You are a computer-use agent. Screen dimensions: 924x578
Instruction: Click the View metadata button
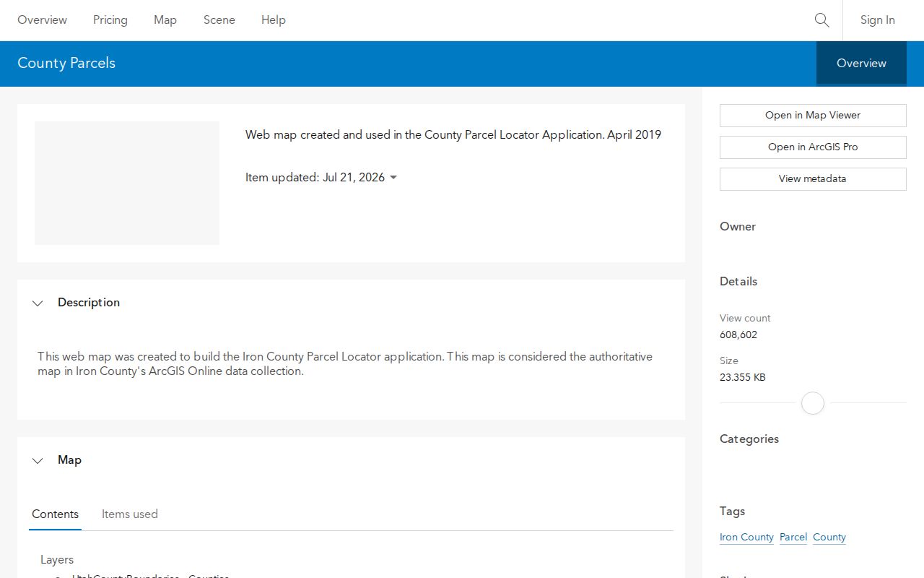click(x=813, y=179)
